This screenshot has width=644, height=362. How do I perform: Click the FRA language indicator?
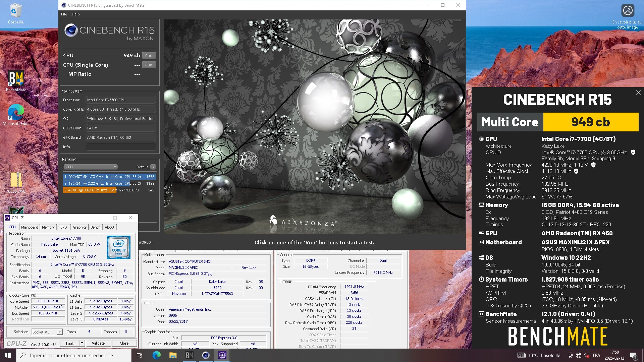(x=596, y=355)
